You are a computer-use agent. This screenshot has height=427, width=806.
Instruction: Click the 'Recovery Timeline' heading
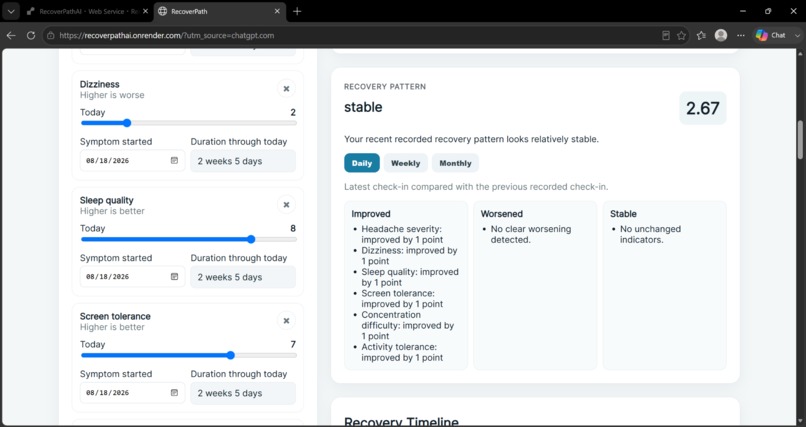coord(401,422)
